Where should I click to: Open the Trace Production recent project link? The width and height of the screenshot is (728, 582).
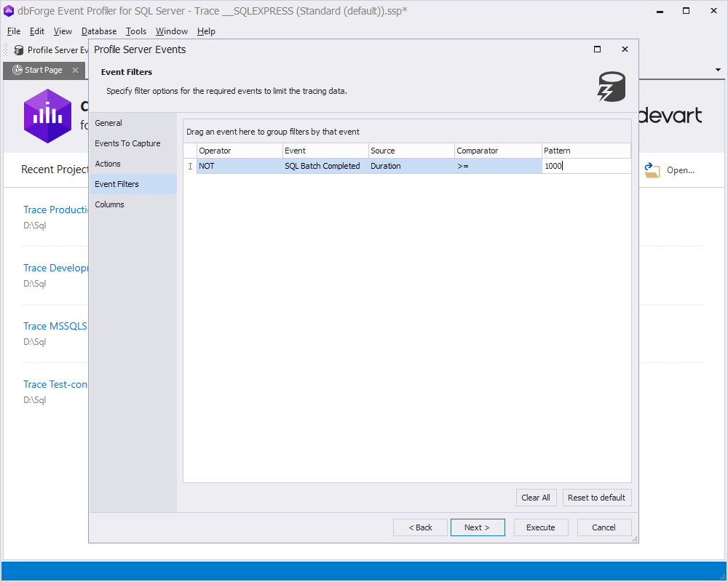56,210
